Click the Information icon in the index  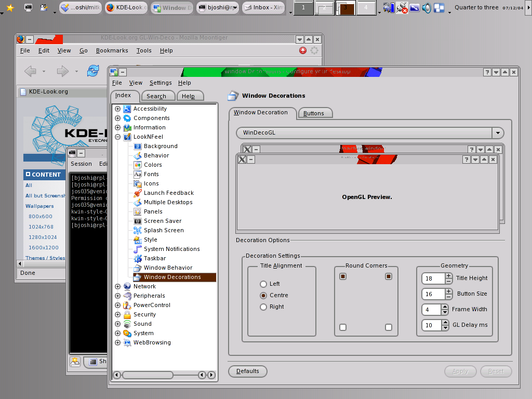click(127, 128)
